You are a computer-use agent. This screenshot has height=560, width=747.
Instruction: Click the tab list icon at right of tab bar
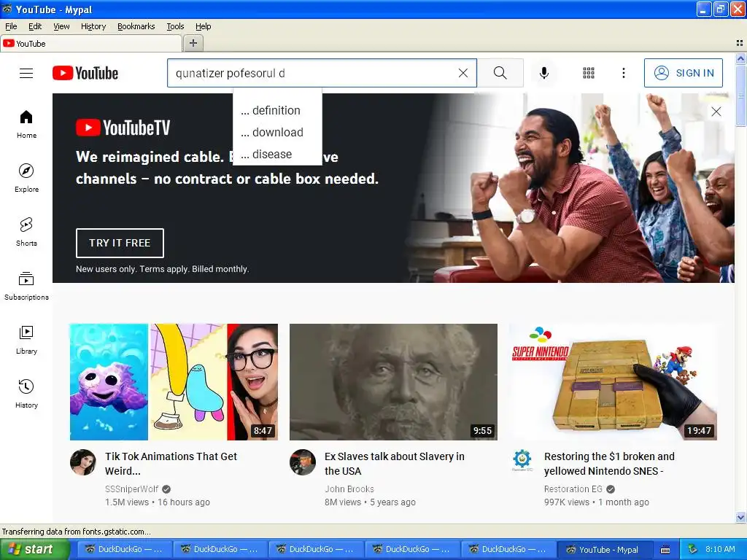740,43
